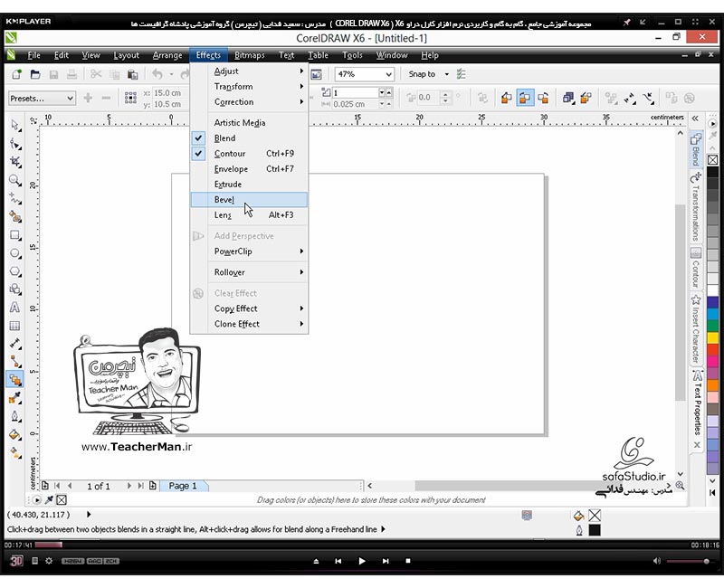Select the Fill bucket tool

pos(15,435)
